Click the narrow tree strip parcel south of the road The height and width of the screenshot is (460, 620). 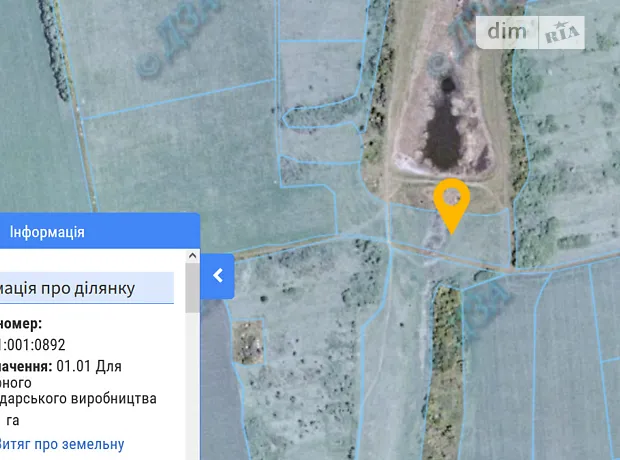tap(445, 372)
